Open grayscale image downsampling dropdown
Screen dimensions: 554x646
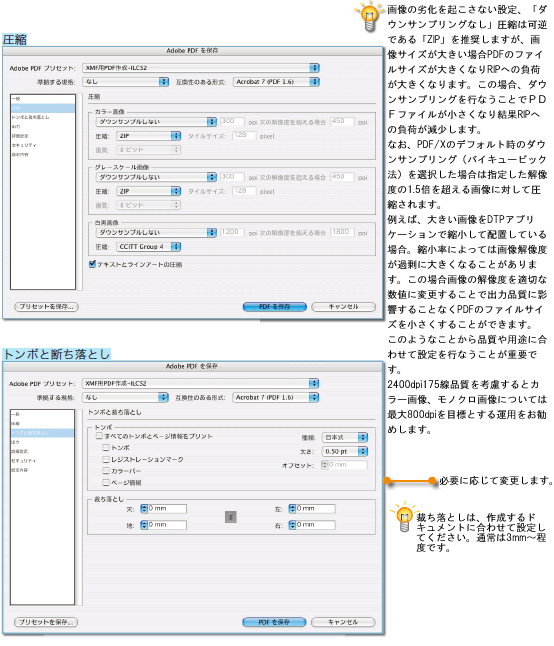(156, 177)
